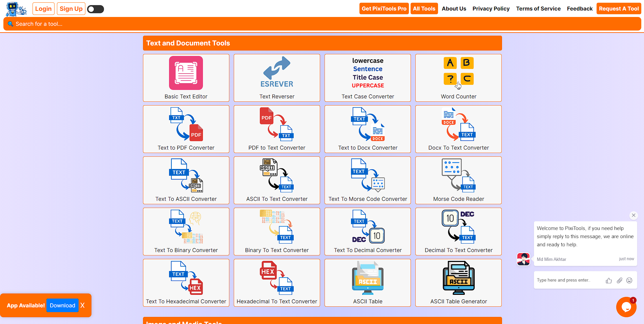The image size is (644, 324).
Task: Open the chat bubble launcher with notification badge
Action: (626, 307)
